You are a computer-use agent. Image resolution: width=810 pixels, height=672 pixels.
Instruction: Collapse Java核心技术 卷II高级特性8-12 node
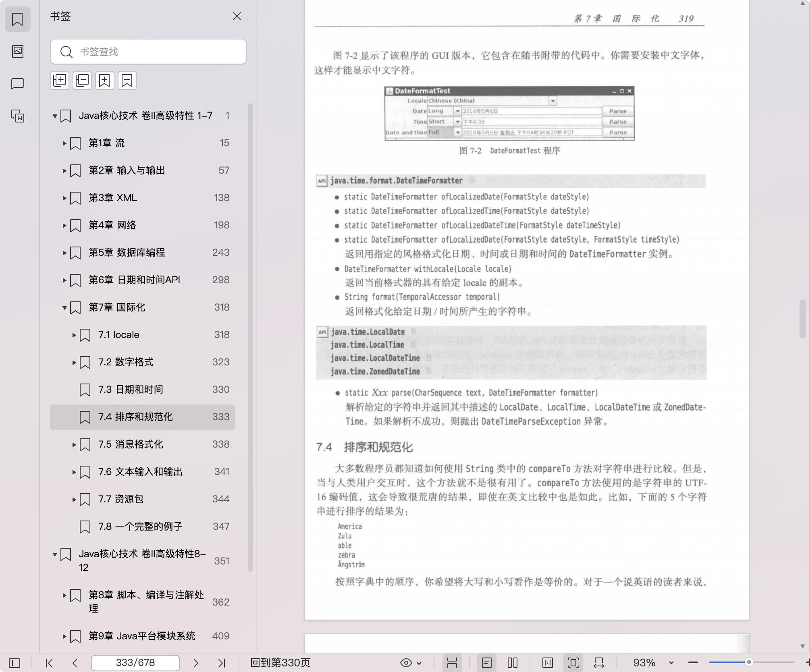(x=55, y=554)
